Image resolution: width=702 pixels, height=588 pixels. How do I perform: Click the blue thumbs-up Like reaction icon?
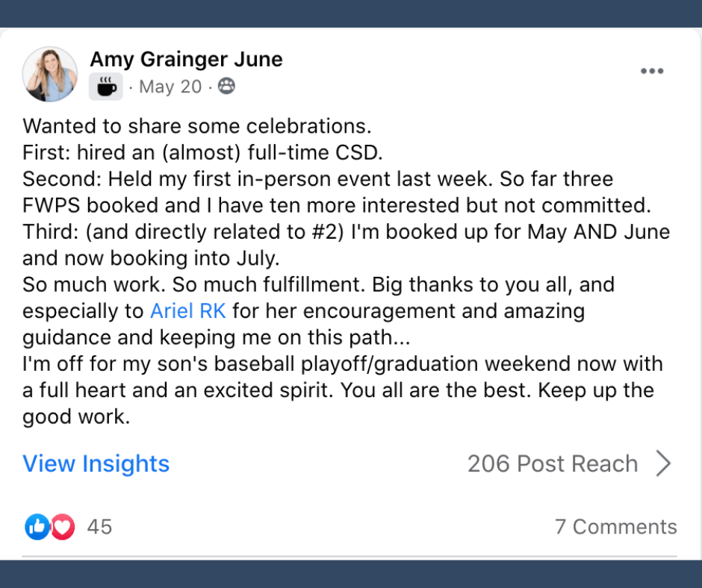[x=37, y=527]
